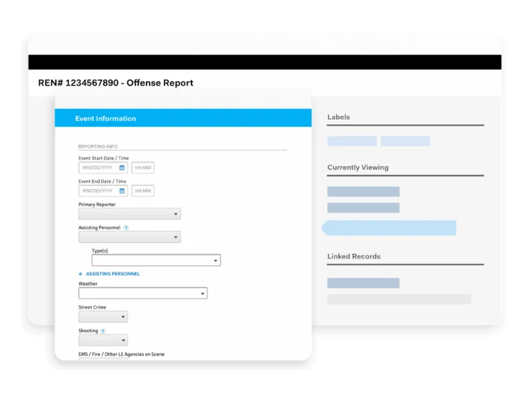Select highlighted item under Currently Viewing
Viewport: 532px width, 398px height.
[389, 228]
